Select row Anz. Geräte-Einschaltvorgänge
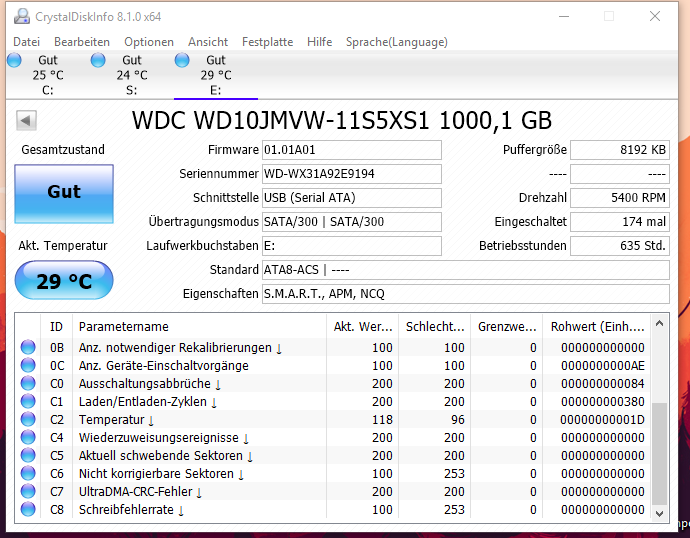 (x=333, y=365)
